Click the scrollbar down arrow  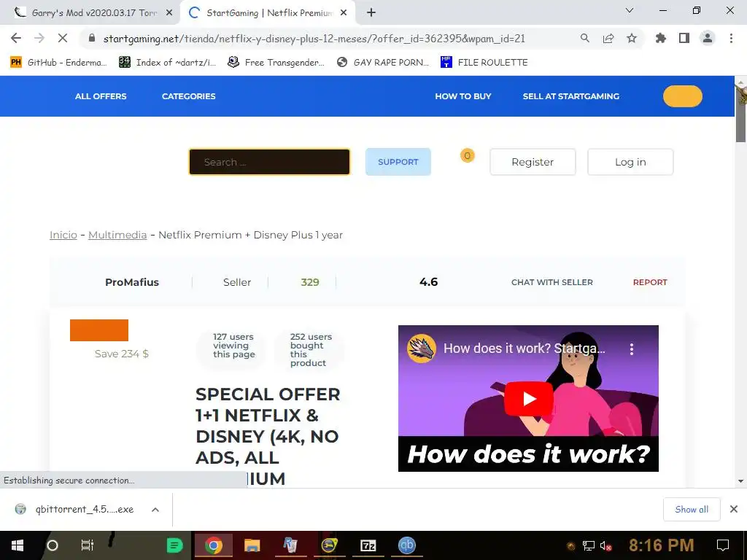(x=740, y=481)
